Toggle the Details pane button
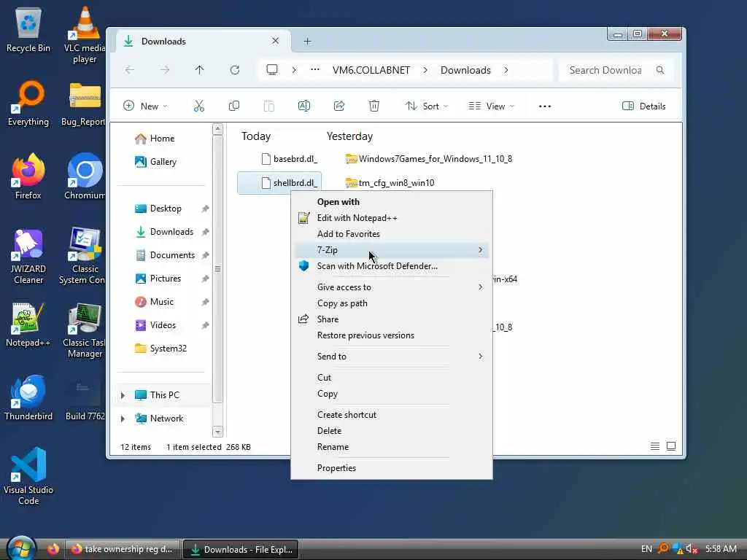747x560 pixels. click(x=644, y=106)
